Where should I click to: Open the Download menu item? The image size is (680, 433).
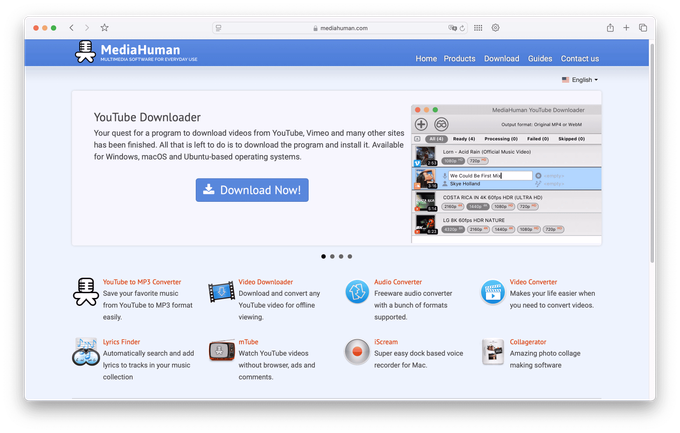501,59
